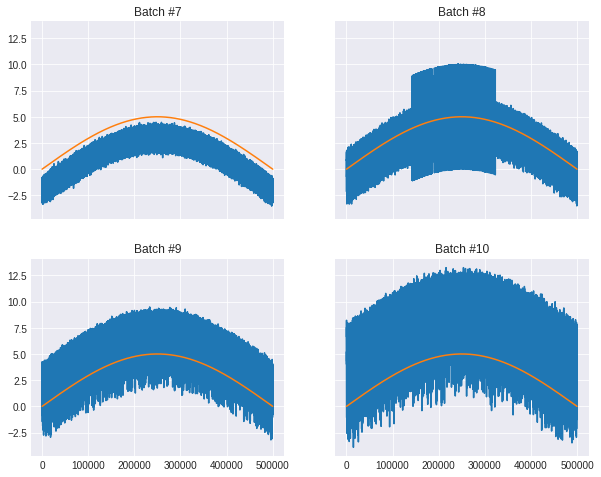The image size is (601, 477).
Task: Click x-axis tick 0 under Batch #10
Action: tap(346, 466)
